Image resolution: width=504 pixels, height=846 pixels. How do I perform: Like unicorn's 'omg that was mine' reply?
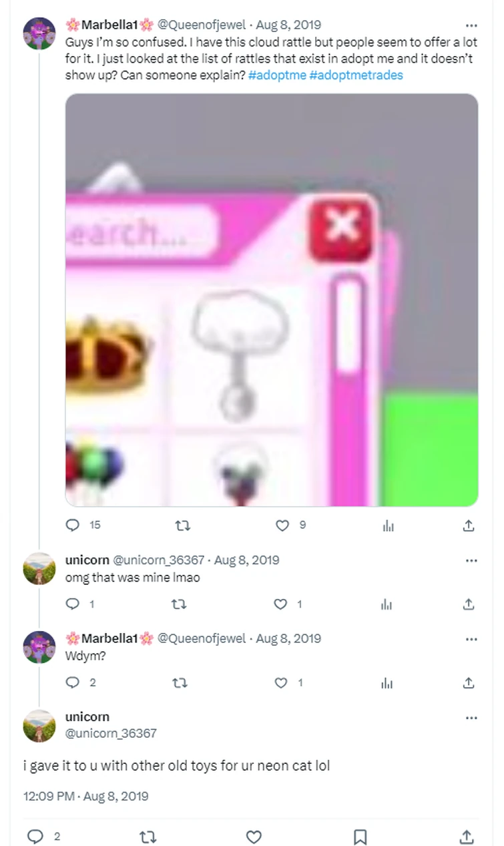point(282,604)
